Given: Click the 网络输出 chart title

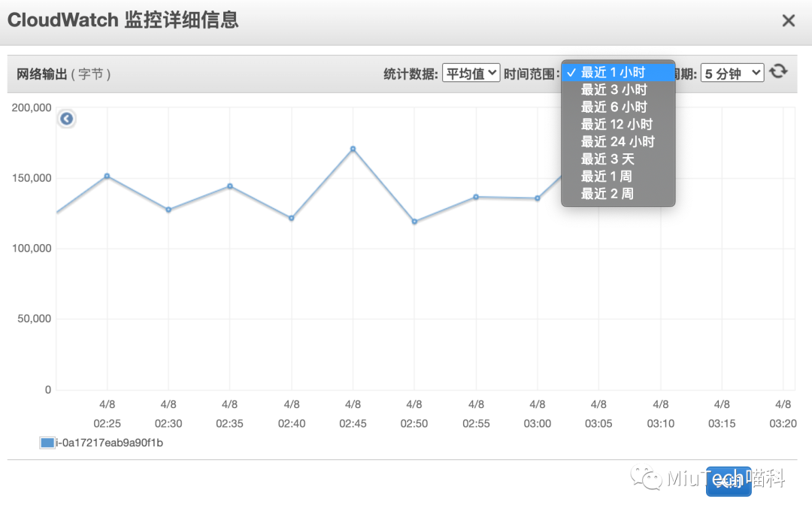Looking at the screenshot, I should click(x=41, y=74).
